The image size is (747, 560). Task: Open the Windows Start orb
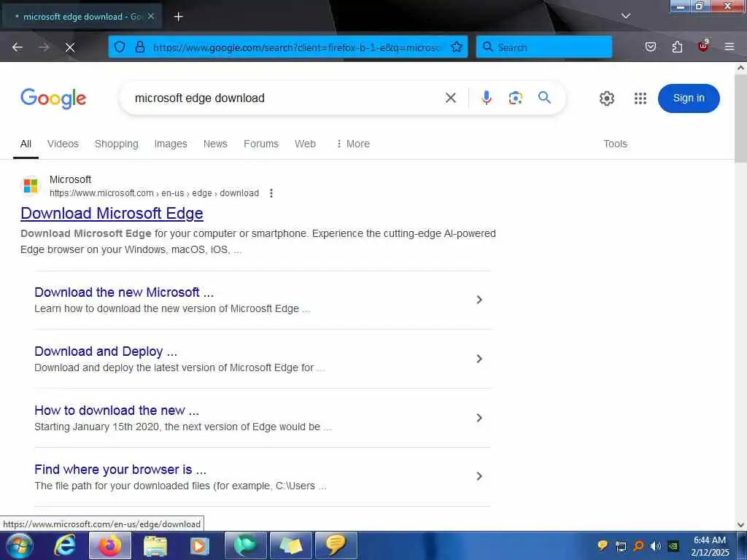coord(19,545)
